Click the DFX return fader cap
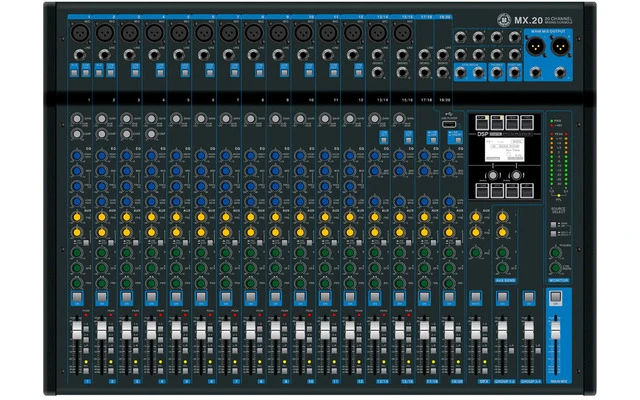This screenshot has width=640, height=400. pos(476,330)
